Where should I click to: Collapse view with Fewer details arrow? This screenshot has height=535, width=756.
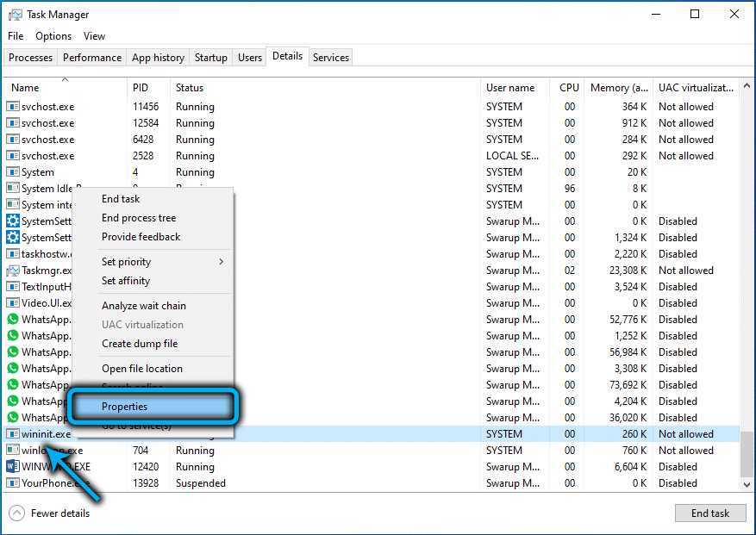17,513
